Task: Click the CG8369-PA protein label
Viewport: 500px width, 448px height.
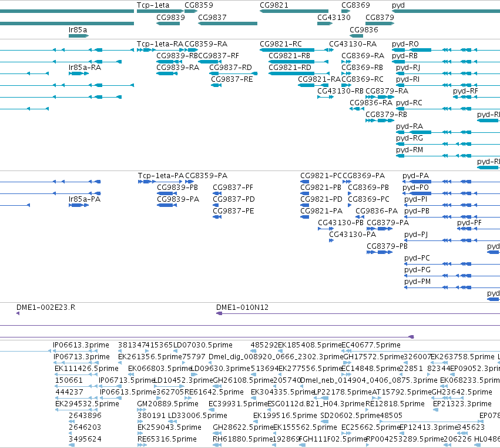Action: [364, 176]
